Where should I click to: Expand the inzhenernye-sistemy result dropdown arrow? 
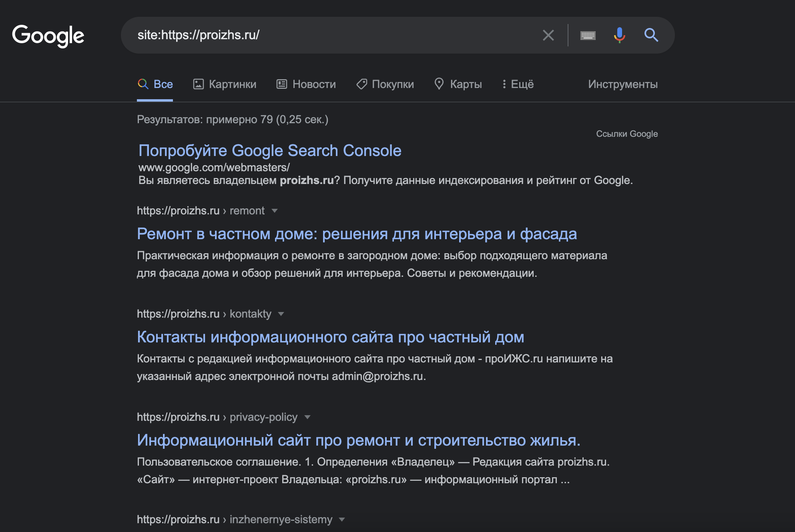click(342, 520)
